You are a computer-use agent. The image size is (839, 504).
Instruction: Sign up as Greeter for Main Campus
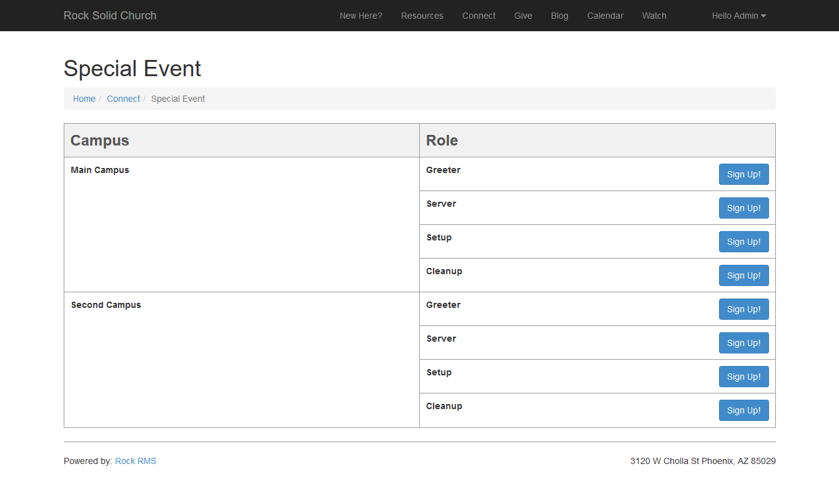[743, 174]
